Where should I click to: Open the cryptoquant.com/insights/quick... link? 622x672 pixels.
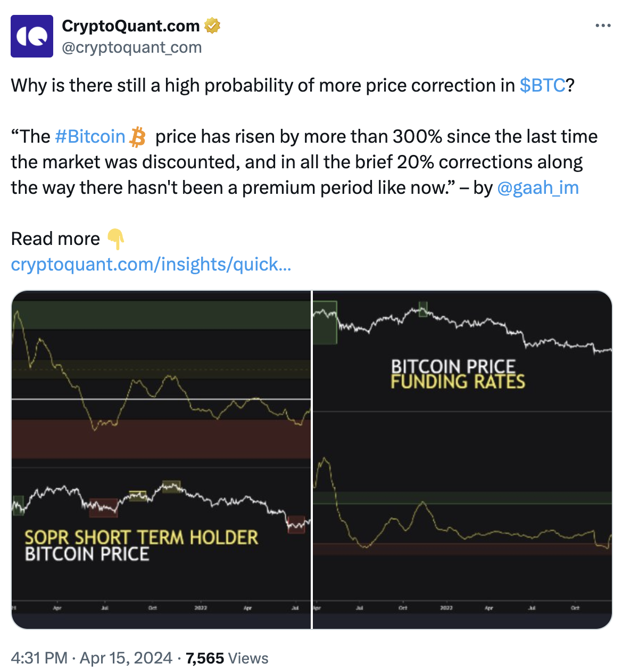click(x=151, y=264)
